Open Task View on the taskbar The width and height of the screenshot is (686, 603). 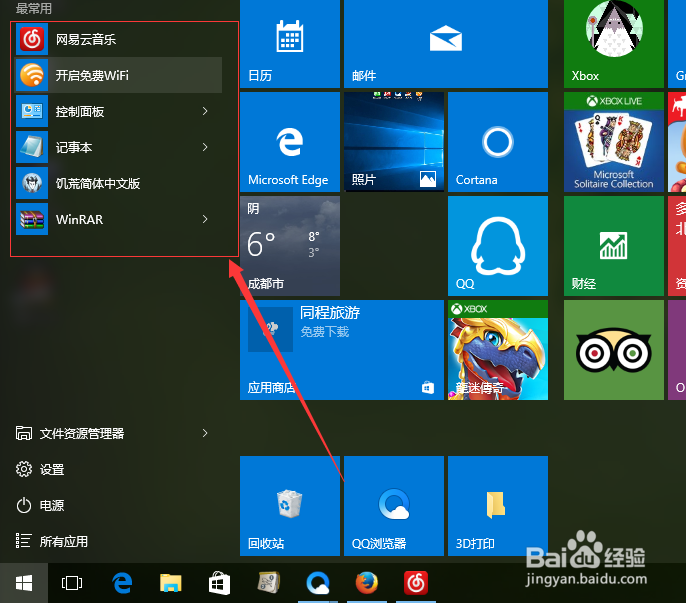(72, 583)
